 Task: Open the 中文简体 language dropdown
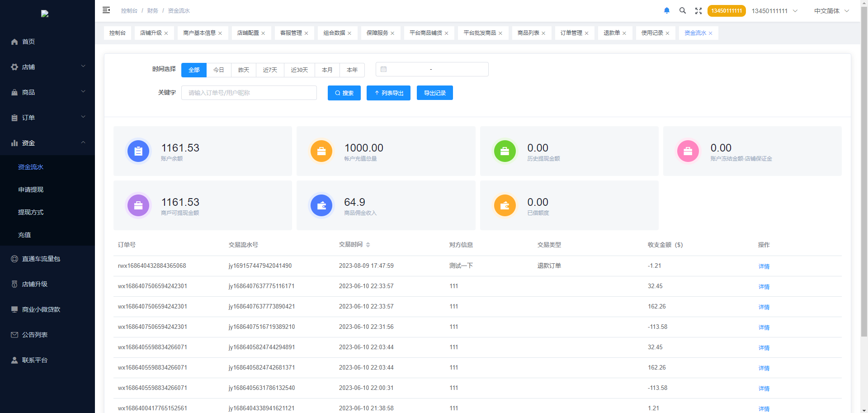(x=831, y=11)
